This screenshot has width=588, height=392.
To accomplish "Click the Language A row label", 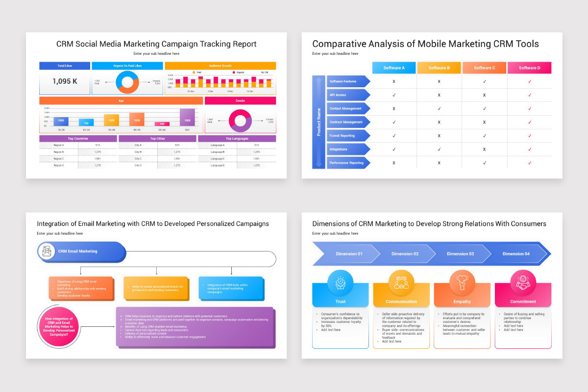I will click(218, 145).
